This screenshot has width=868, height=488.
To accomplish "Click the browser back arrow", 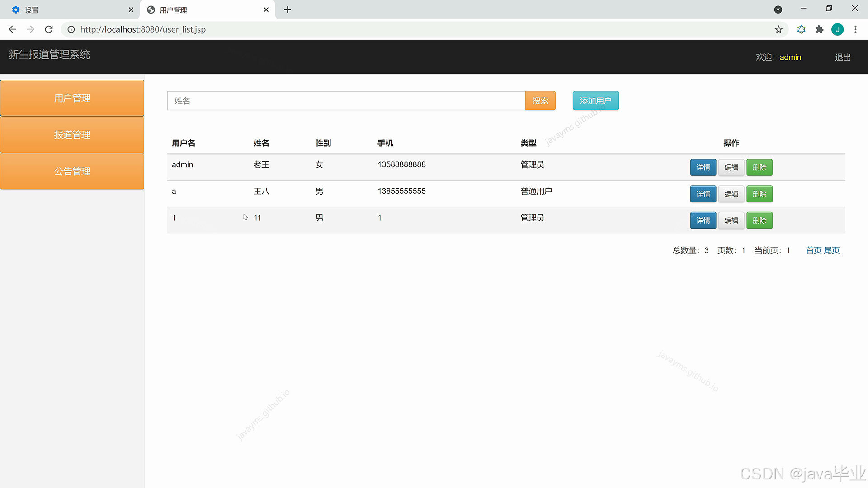I will [x=12, y=29].
